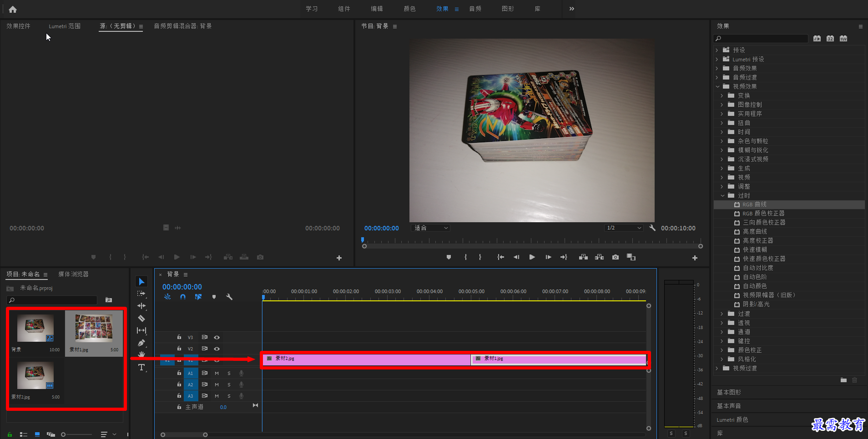Mute audio track A1

tap(217, 373)
